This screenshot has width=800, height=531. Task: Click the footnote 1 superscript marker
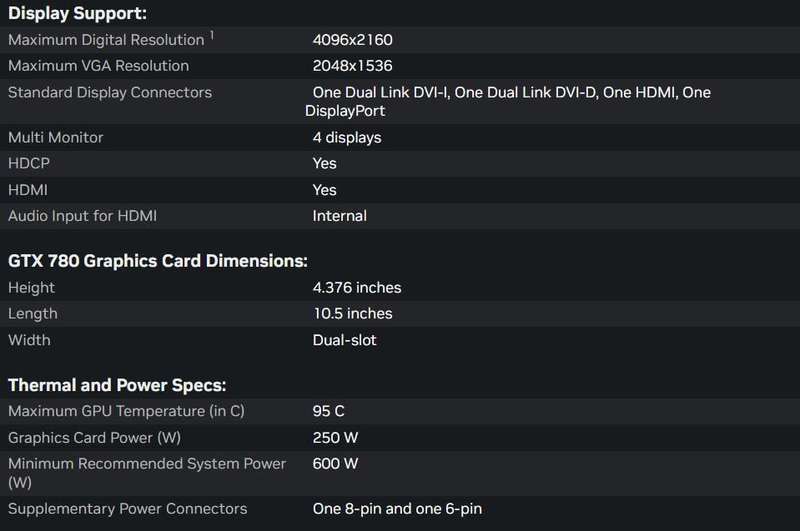(x=212, y=35)
